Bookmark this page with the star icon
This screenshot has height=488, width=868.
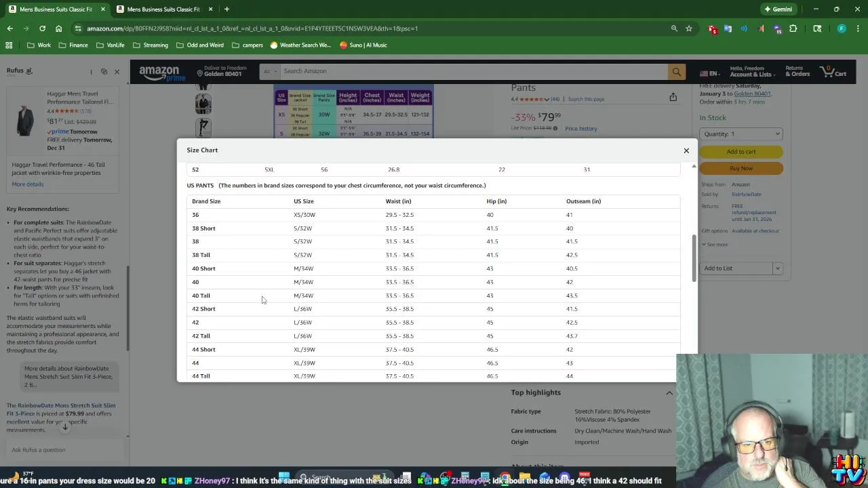click(x=689, y=28)
